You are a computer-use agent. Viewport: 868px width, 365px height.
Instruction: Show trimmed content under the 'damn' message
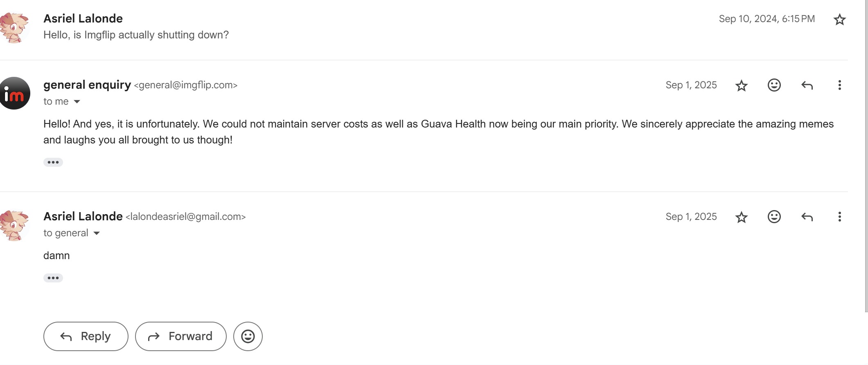53,278
